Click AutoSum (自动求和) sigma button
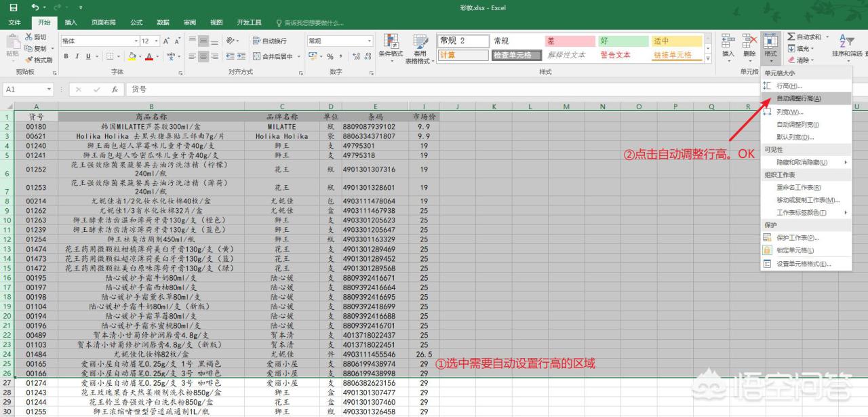Image resolution: width=868 pixels, height=417 pixels. point(805,37)
